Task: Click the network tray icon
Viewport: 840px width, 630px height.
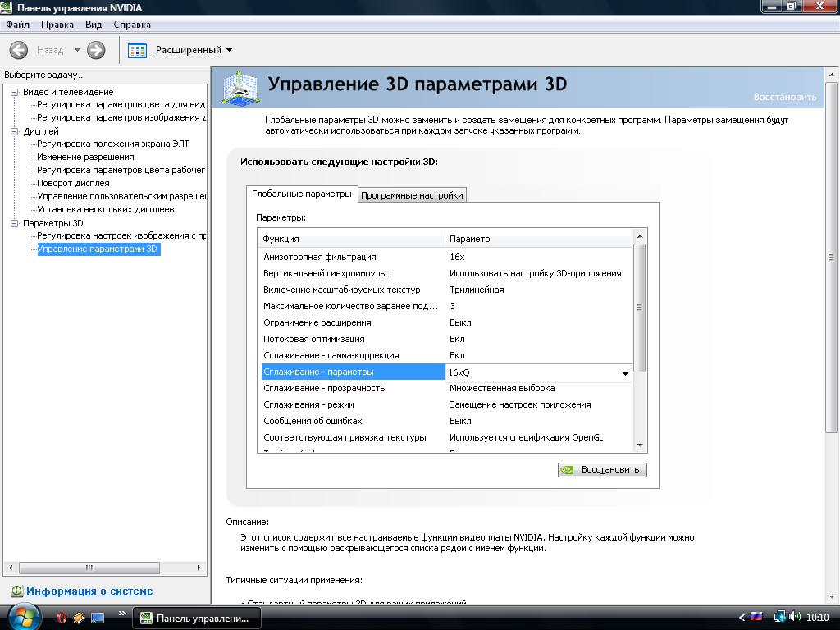Action: pos(779,617)
